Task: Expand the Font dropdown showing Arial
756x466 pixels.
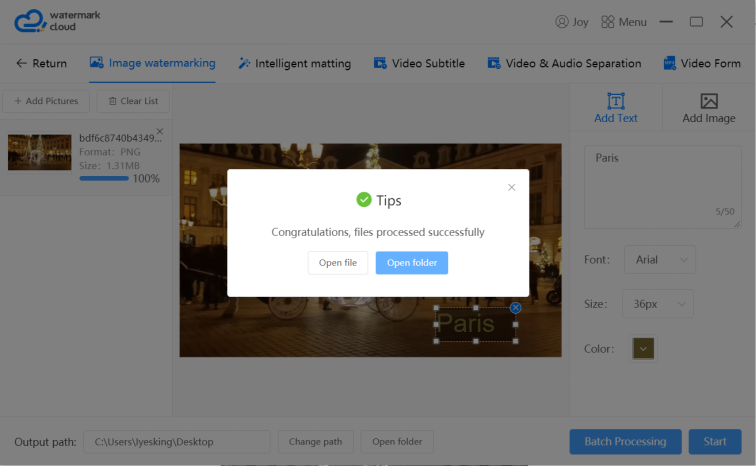Action: (660, 260)
